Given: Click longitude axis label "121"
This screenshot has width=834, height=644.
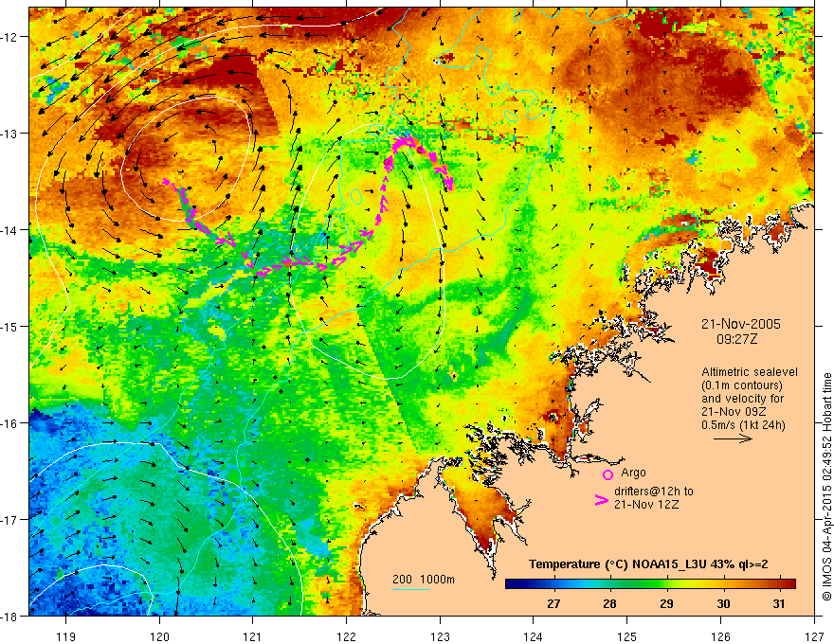Looking at the screenshot, I should pyautogui.click(x=253, y=636).
